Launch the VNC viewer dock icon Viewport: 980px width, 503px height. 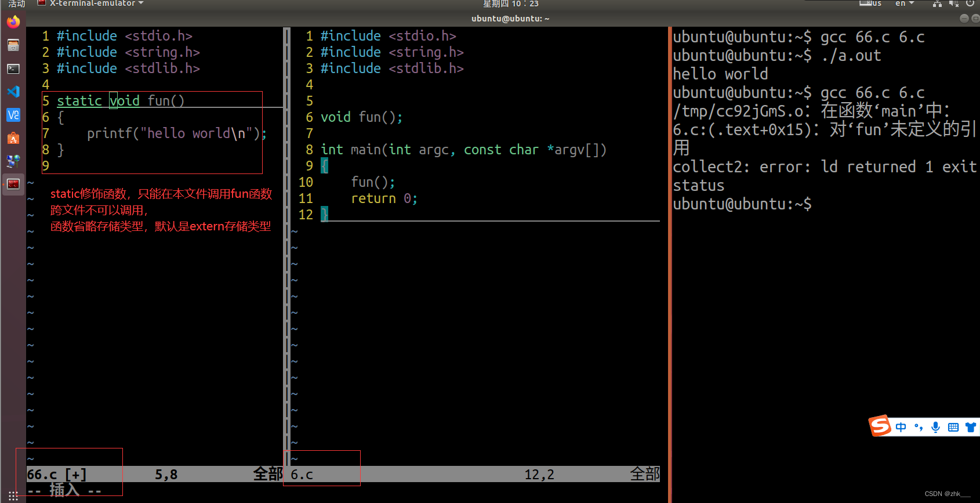click(x=13, y=115)
